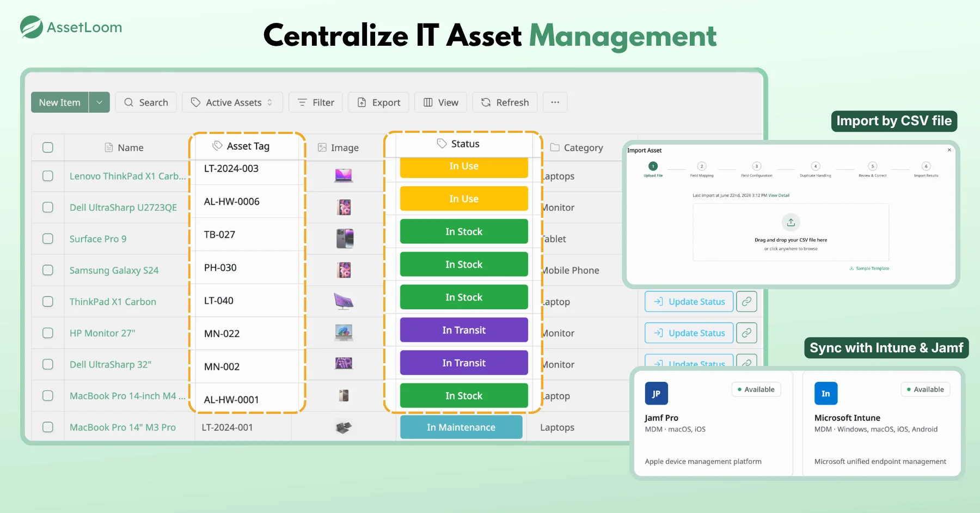
Task: Close the Import Asset dialog
Action: pos(950,150)
